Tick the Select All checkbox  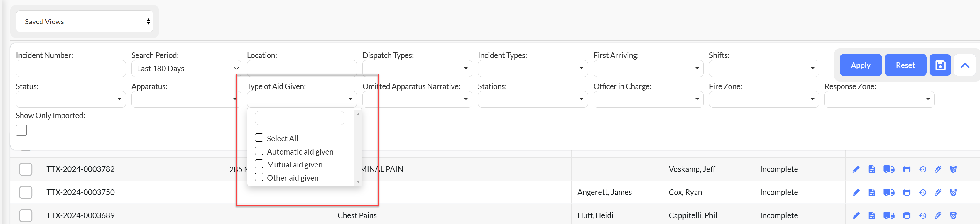coord(259,138)
